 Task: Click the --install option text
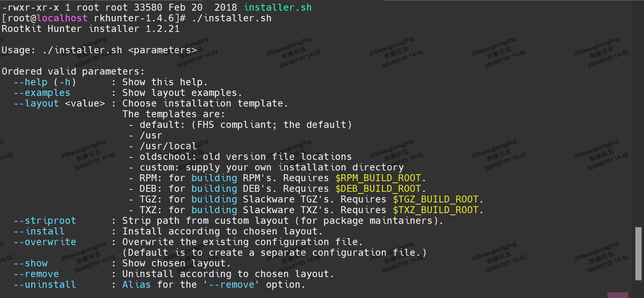[39, 231]
